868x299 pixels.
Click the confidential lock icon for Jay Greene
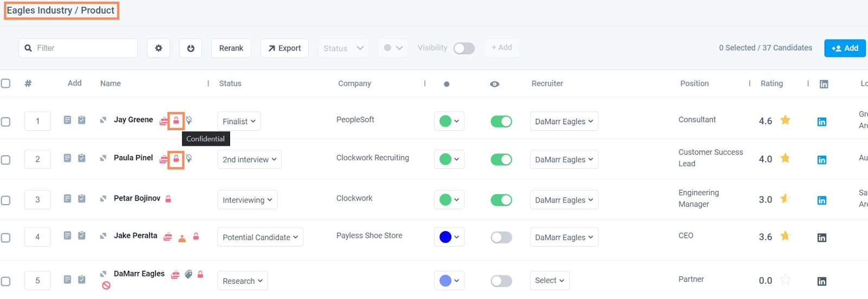point(176,120)
